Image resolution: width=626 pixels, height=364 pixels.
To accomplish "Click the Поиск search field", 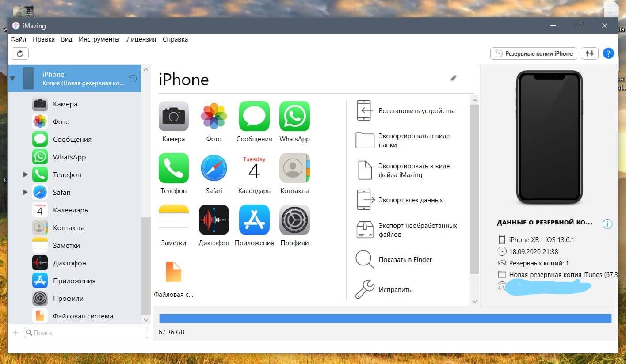I will point(86,333).
